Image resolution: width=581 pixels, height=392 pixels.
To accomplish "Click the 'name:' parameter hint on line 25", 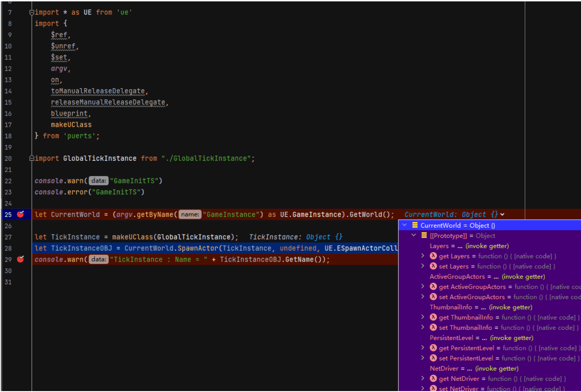I will click(190, 214).
